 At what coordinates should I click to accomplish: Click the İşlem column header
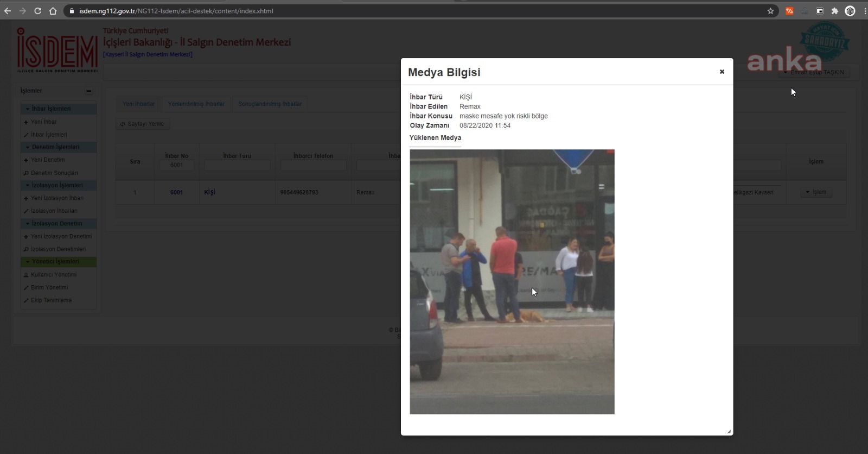[816, 162]
